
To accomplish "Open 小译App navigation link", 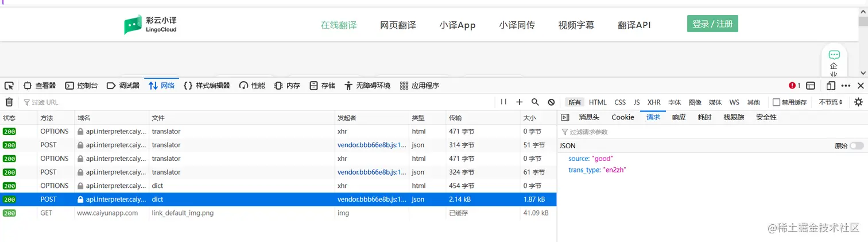I will [x=458, y=25].
